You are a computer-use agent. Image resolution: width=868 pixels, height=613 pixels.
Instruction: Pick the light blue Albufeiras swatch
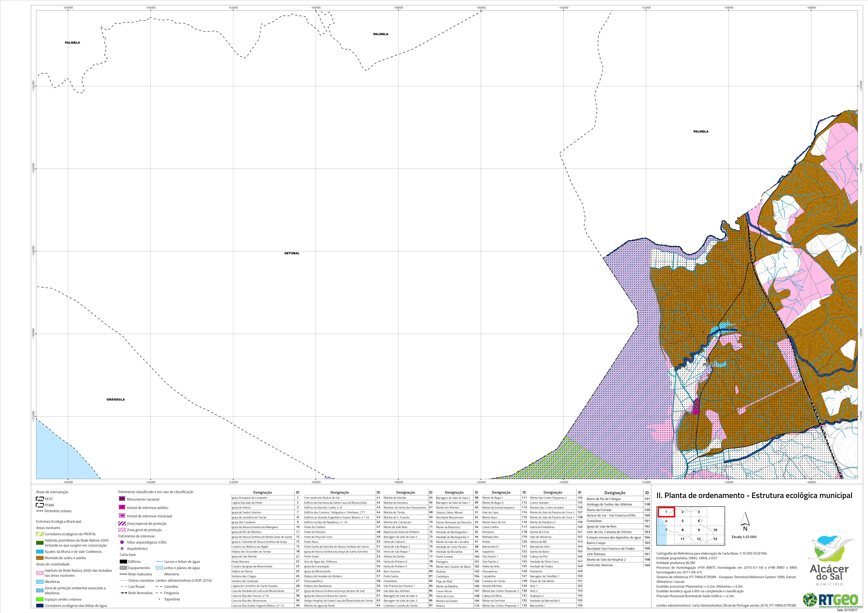point(40,582)
